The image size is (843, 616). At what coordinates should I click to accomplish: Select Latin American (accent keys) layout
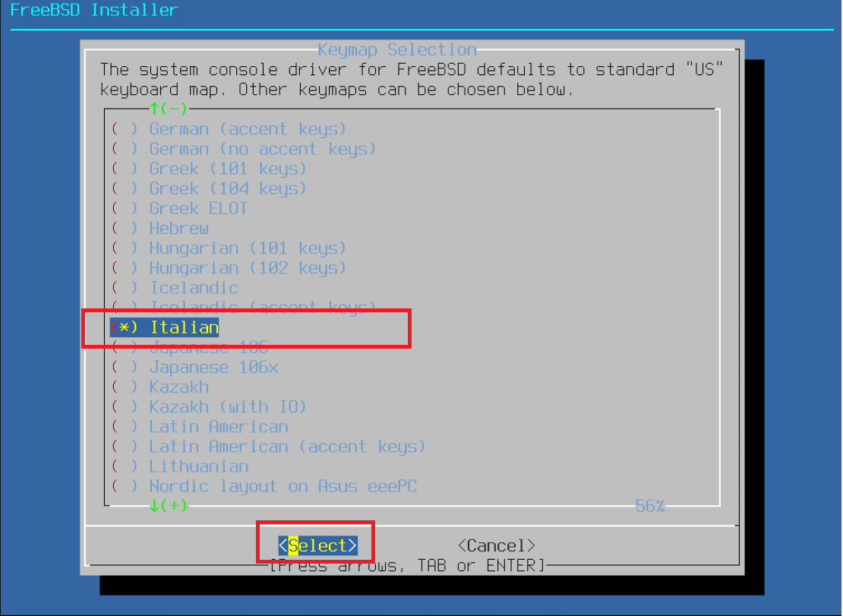click(268, 447)
